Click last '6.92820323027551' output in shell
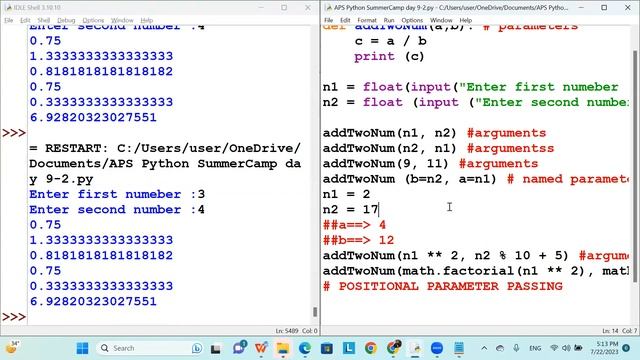Image resolution: width=640 pixels, height=360 pixels. tap(93, 302)
